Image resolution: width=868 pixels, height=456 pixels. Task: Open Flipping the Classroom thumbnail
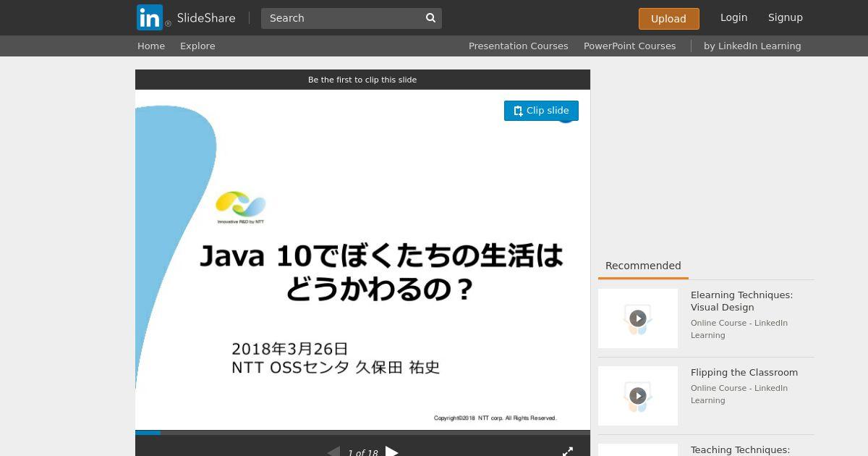(x=638, y=396)
